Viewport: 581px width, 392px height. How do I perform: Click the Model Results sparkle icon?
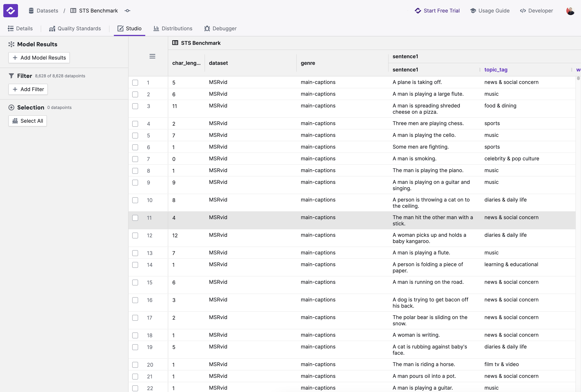11,44
